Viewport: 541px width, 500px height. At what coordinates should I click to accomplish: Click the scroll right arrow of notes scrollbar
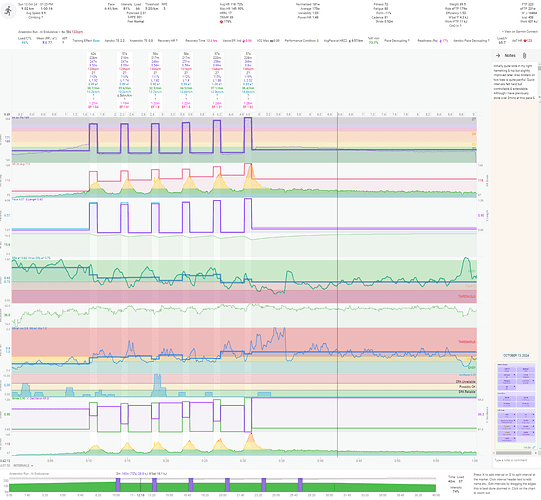[x=536, y=453]
